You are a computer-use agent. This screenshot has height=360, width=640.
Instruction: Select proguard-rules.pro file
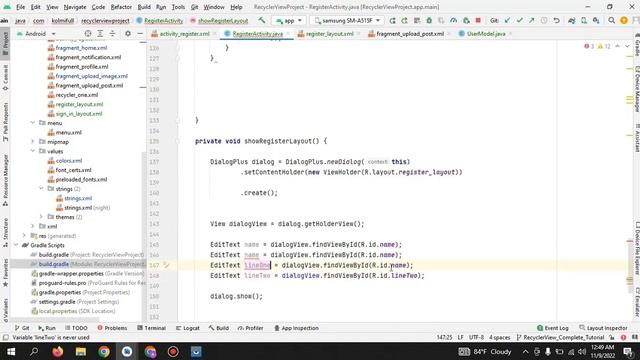88,282
